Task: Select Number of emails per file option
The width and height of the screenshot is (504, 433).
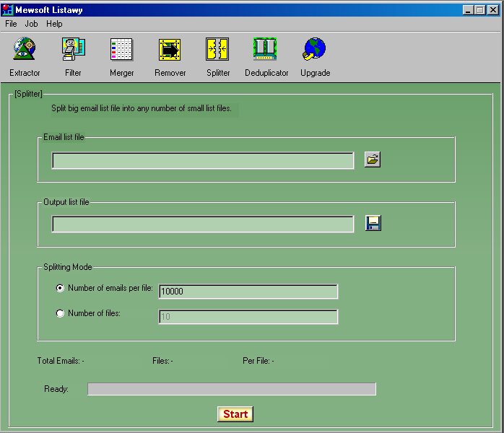Action: point(105,288)
